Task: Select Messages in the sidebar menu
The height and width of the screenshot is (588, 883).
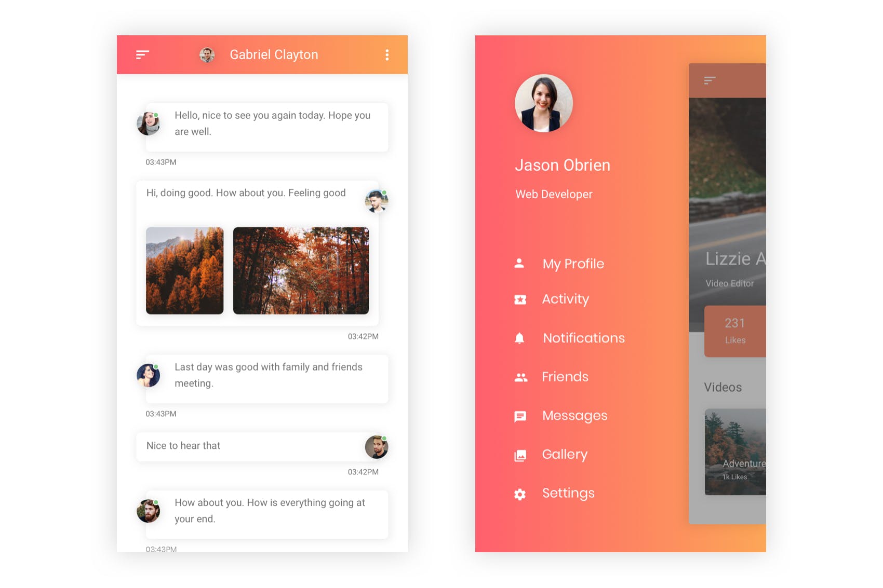Action: pyautogui.click(x=574, y=416)
